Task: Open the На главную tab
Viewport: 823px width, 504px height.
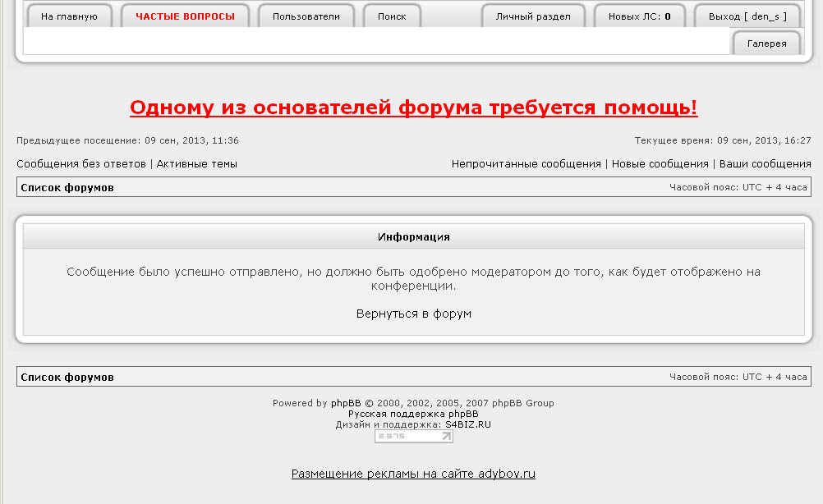Action: 69,16
